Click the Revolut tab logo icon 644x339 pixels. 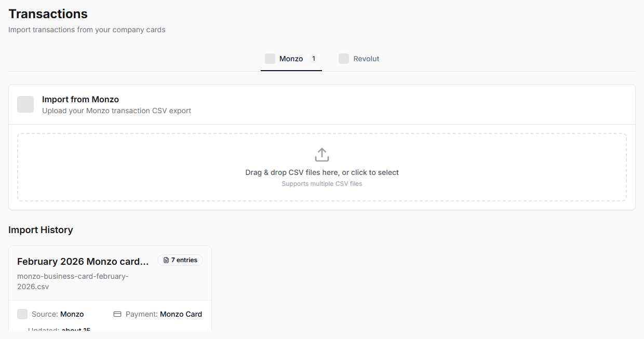click(344, 59)
